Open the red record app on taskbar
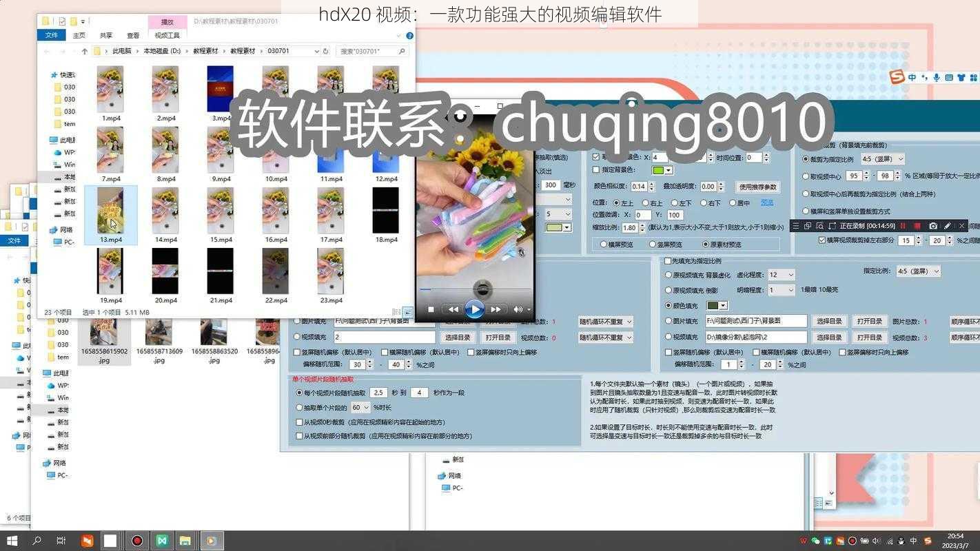 (x=136, y=541)
